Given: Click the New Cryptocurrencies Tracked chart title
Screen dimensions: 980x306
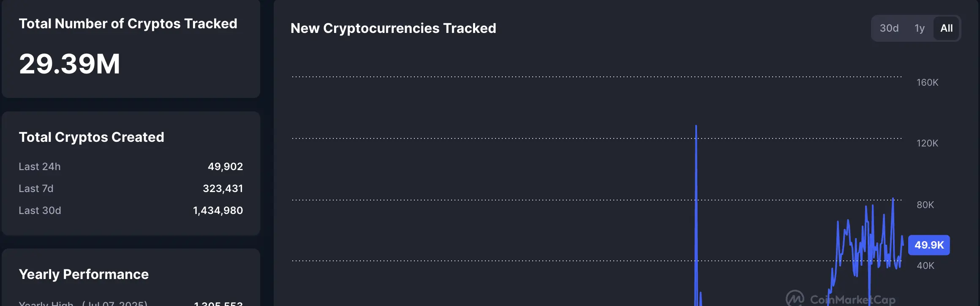Looking at the screenshot, I should pyautogui.click(x=393, y=28).
